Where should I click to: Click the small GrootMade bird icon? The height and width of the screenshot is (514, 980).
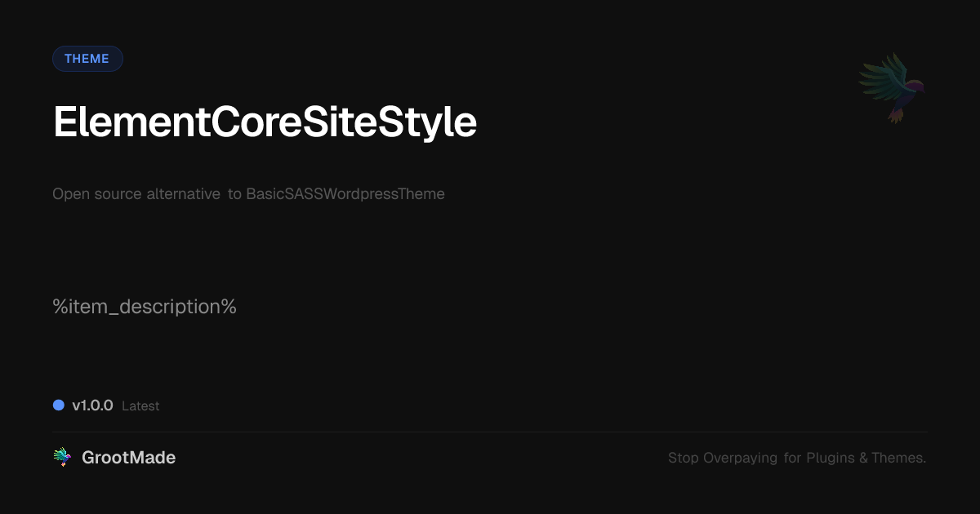pos(62,458)
